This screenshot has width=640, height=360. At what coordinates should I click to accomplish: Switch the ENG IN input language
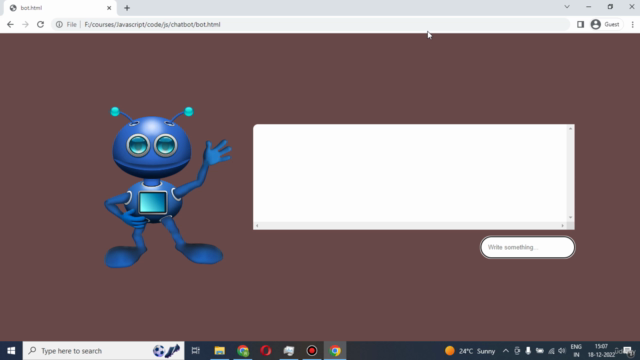(x=576, y=351)
